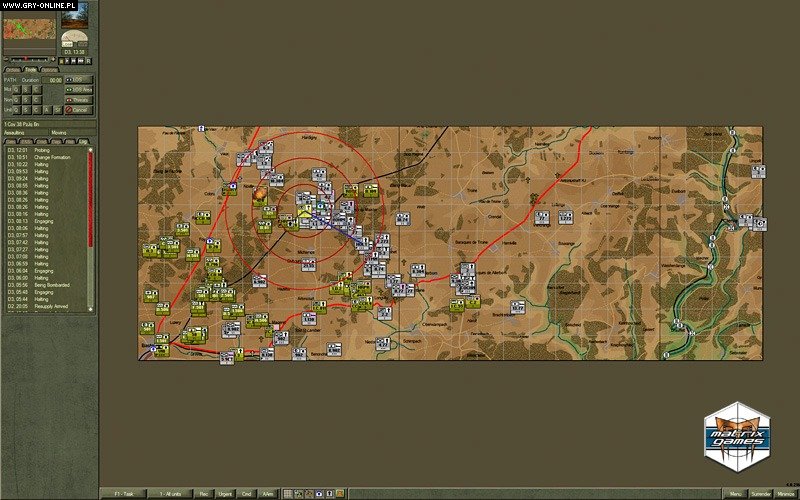
Task: Activate the LOS tool button
Action: [79, 80]
